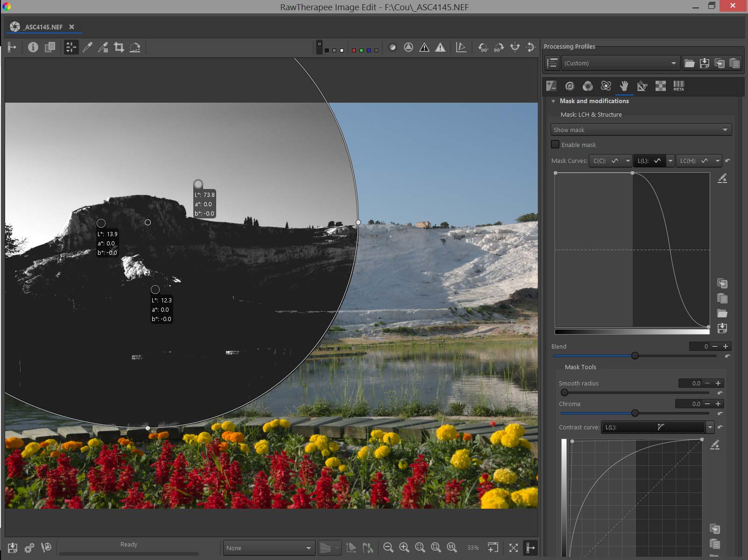Toggle the red channel preview square
This screenshot has height=560, width=748.
point(354,50)
